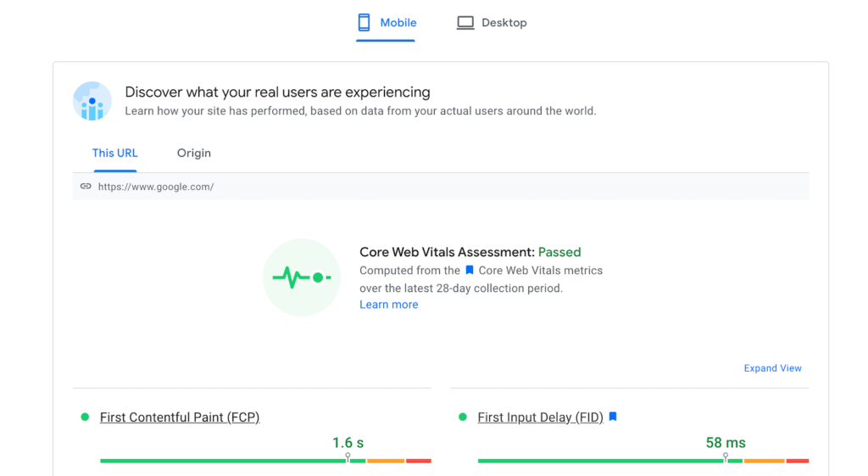Expand the metrics with Expand View
The width and height of the screenshot is (868, 476).
[x=772, y=368]
